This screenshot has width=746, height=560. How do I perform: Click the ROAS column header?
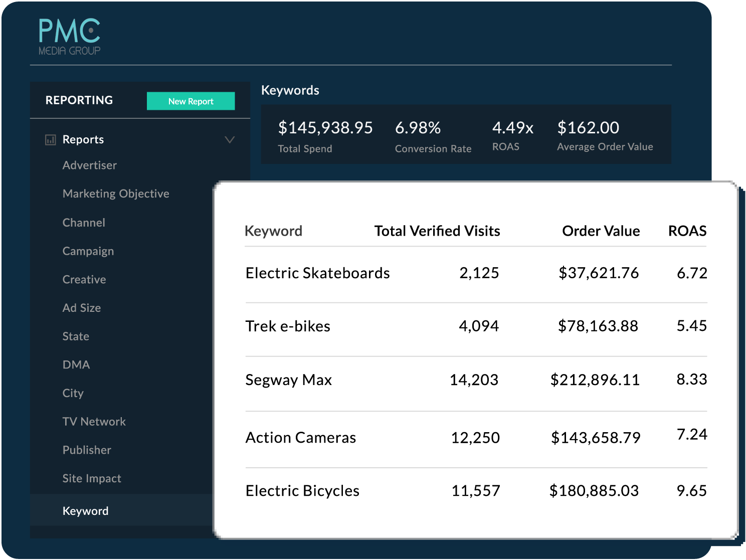coord(687,231)
